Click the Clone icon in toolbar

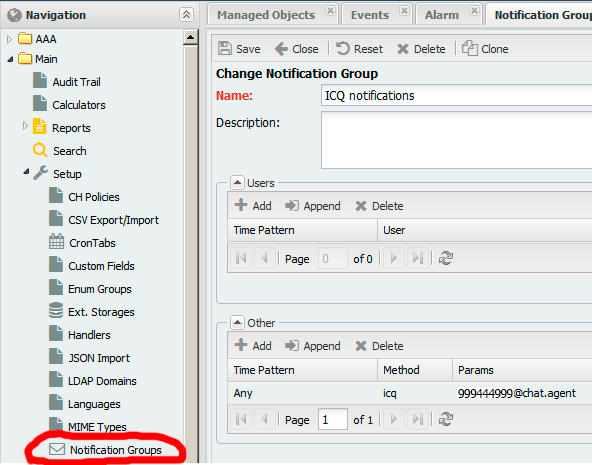tap(470, 48)
